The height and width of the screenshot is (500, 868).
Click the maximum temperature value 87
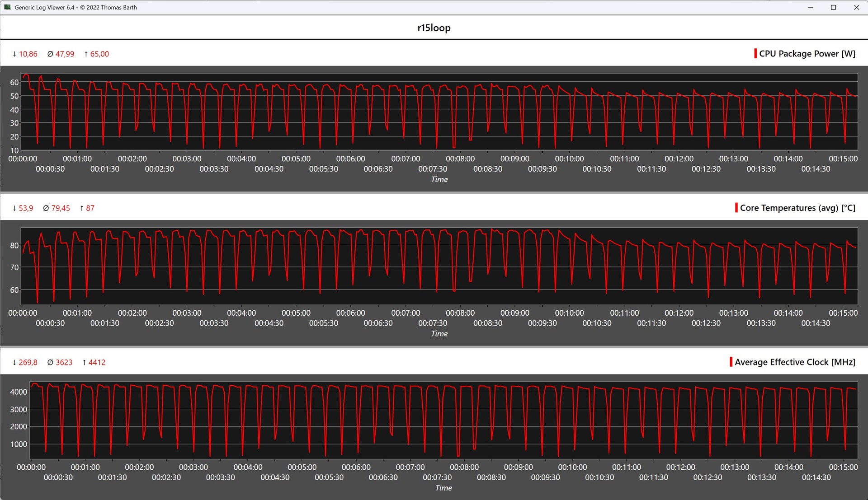90,208
